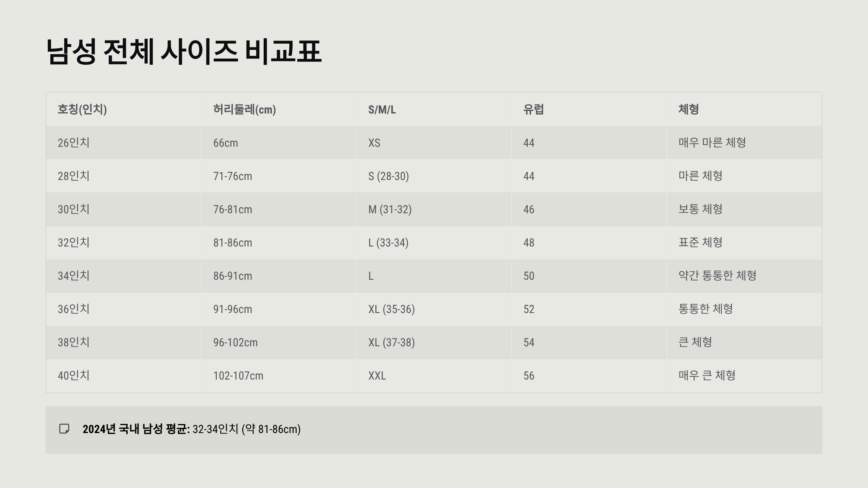Viewport: 868px width, 488px height.
Task: Select the 86-91cm cell
Action: [x=233, y=276]
